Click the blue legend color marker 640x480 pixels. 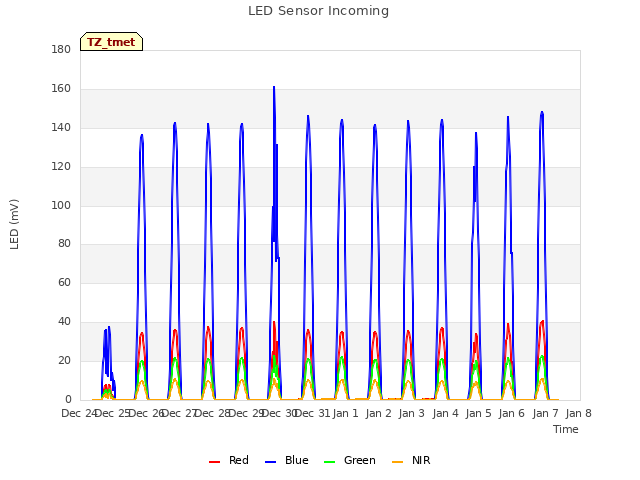click(x=271, y=462)
